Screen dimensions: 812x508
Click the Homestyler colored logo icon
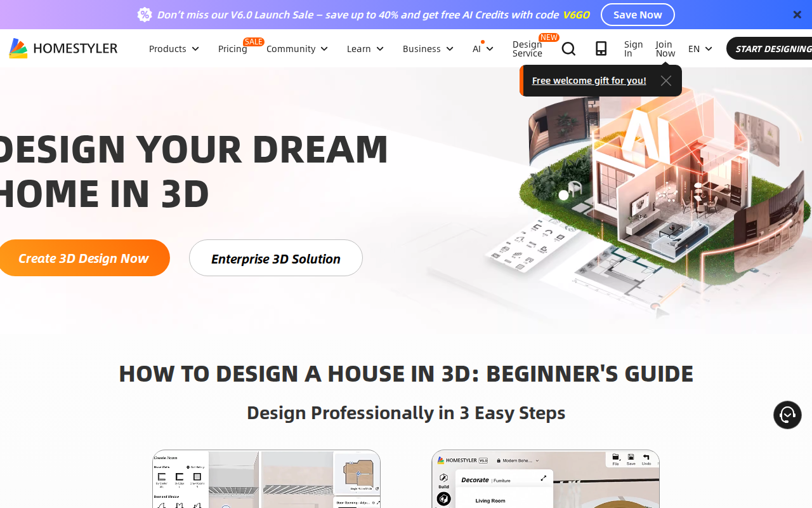18,48
